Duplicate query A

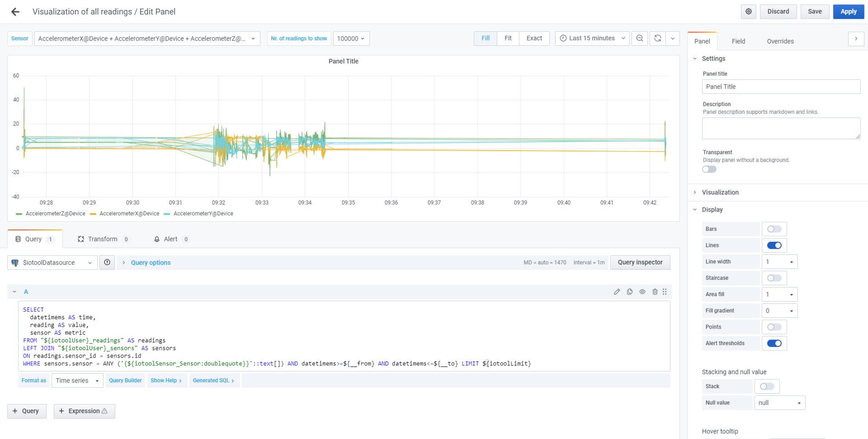(630, 292)
